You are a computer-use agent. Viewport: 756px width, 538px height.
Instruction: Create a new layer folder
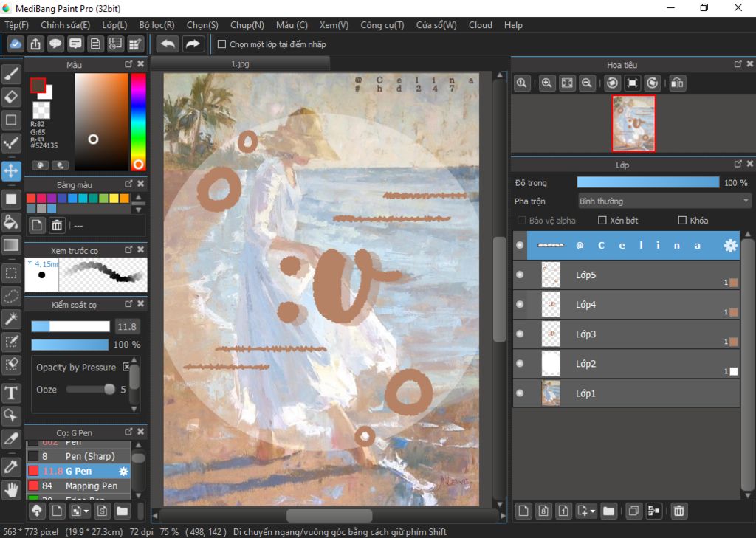(x=608, y=511)
